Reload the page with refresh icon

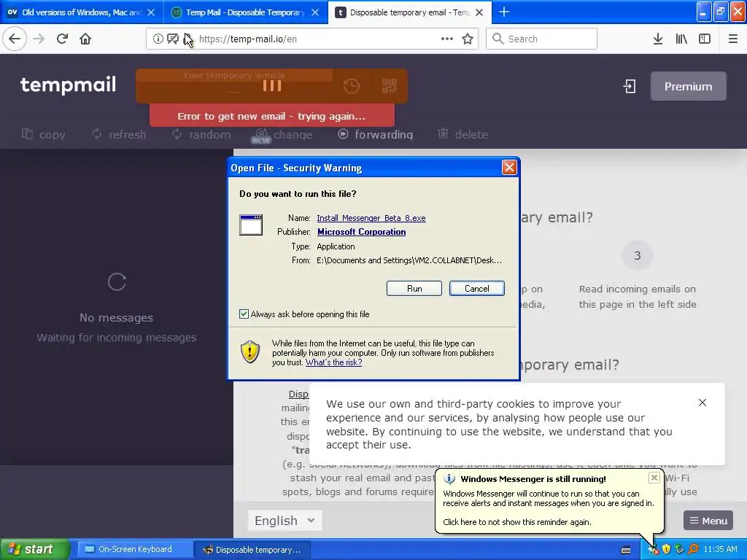coord(62,39)
